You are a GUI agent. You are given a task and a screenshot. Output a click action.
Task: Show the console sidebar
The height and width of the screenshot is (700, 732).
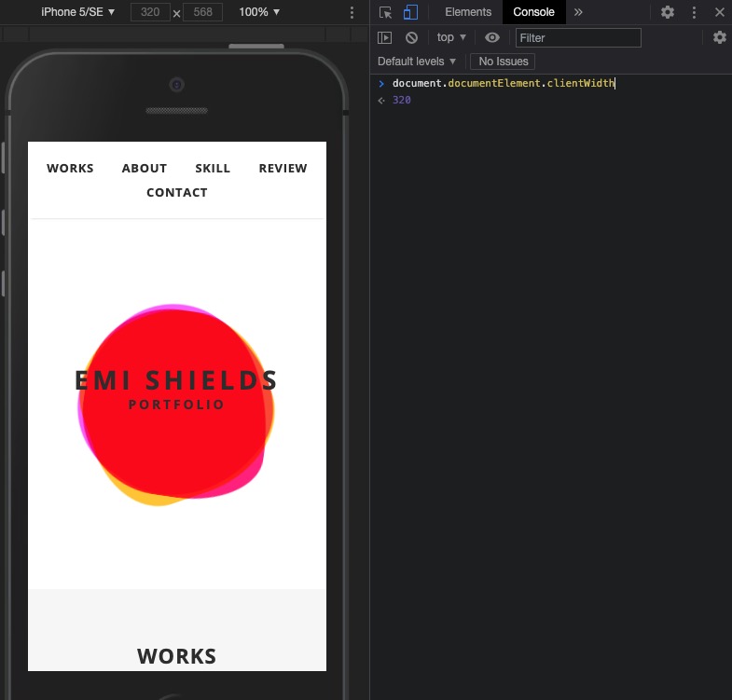384,37
